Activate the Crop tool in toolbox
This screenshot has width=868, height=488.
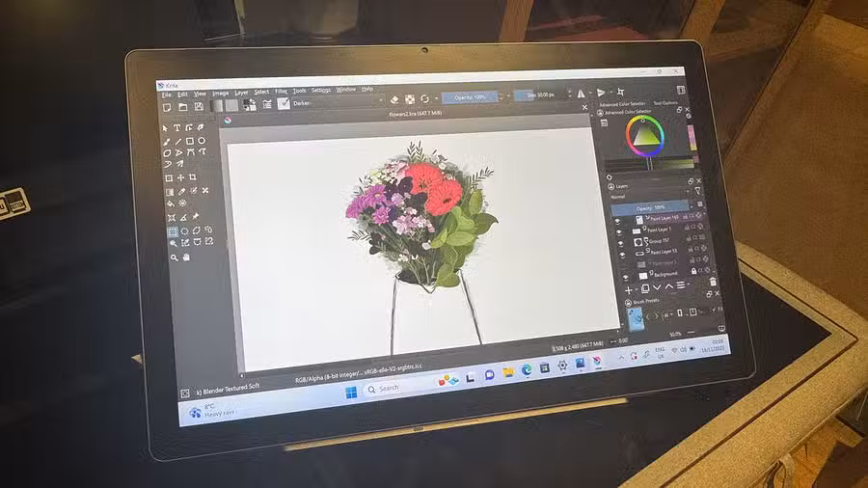[x=192, y=177]
